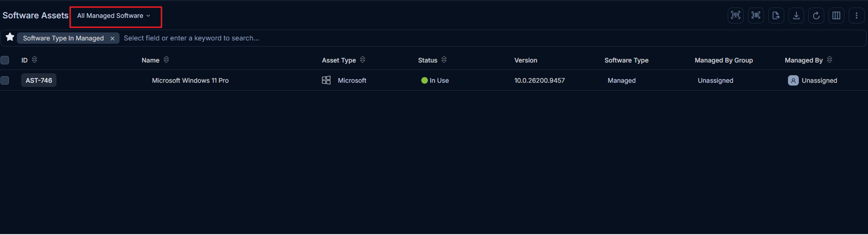Viewport: 868px width, 235px height.
Task: Toggle the select-all checkbox in header
Action: pos(5,60)
